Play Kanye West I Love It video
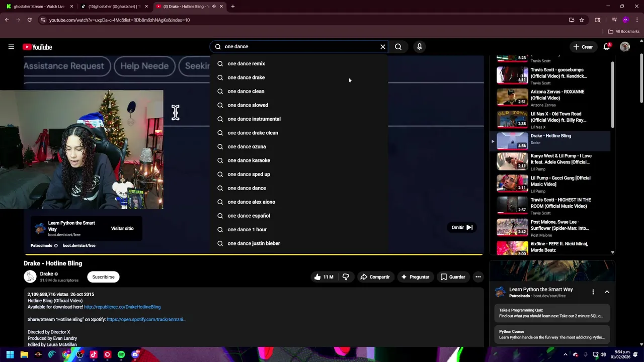 point(551,162)
